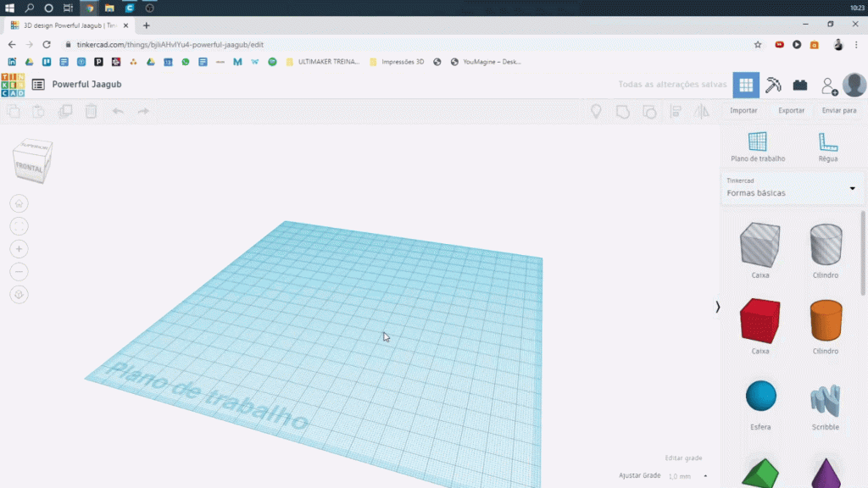
Task: Undo the last action
Action: pos(118,111)
